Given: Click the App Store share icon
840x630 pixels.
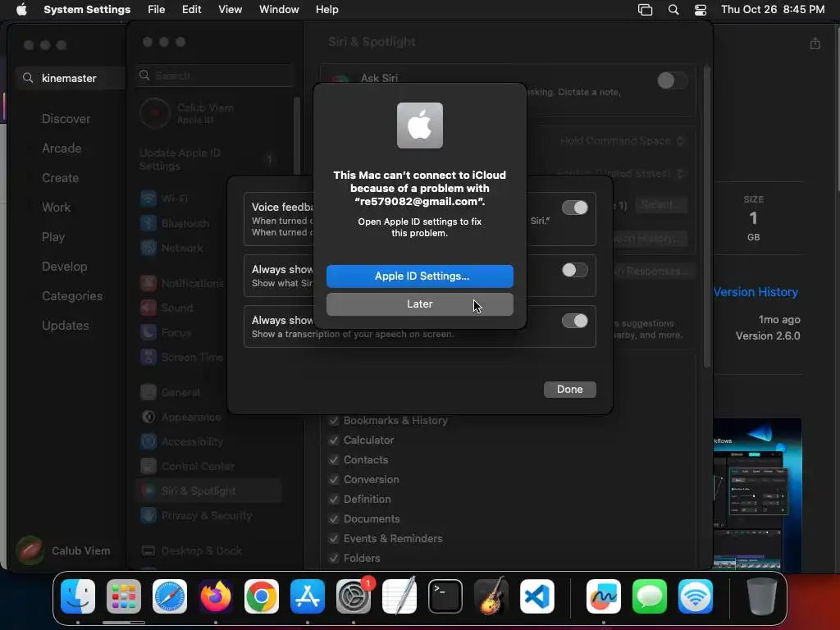Looking at the screenshot, I should pos(815,43).
